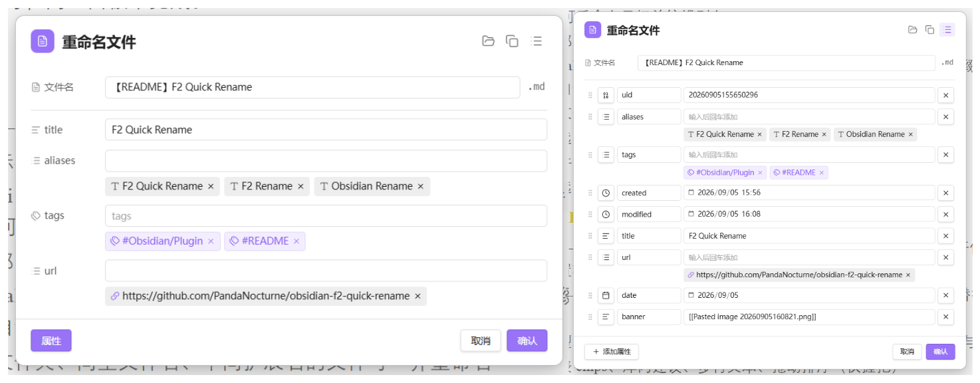The width and height of the screenshot is (980, 383).
Task: Delete the title property row in right dialog
Action: coord(946,236)
